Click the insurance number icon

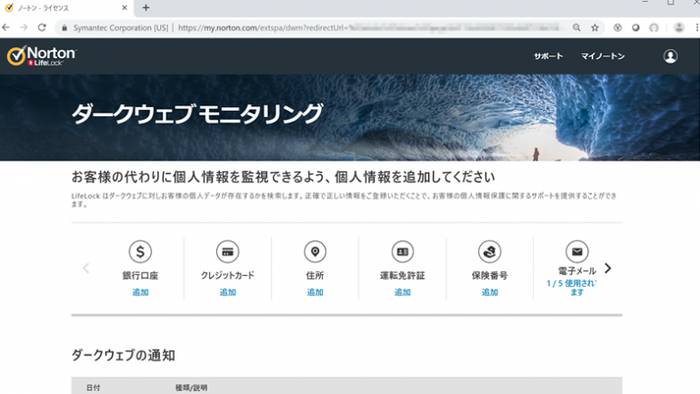pos(490,252)
